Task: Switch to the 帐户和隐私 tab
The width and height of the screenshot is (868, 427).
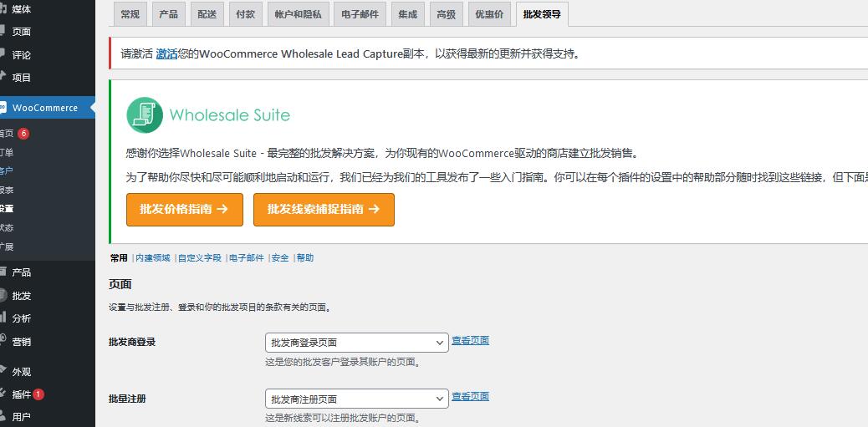Action: [x=298, y=14]
